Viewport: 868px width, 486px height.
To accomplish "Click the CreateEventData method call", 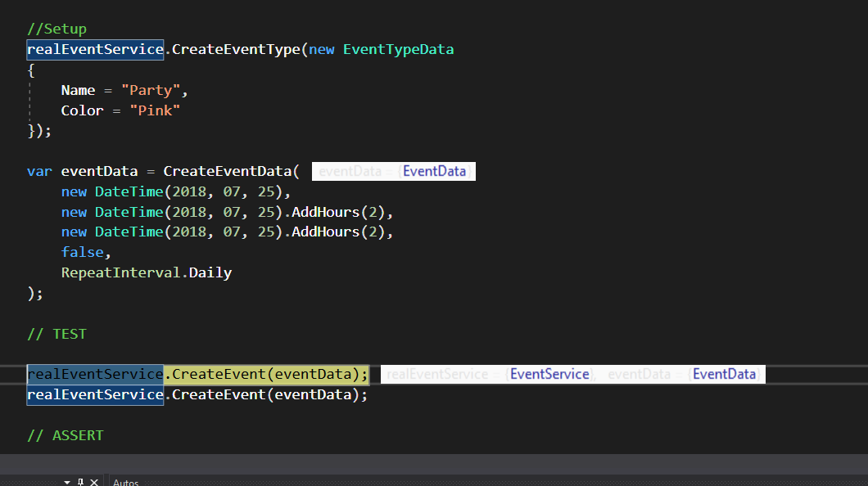I will 227,171.
